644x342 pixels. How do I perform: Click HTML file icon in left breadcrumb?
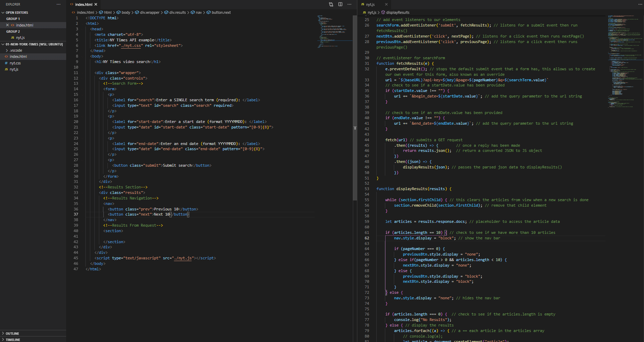click(x=73, y=12)
